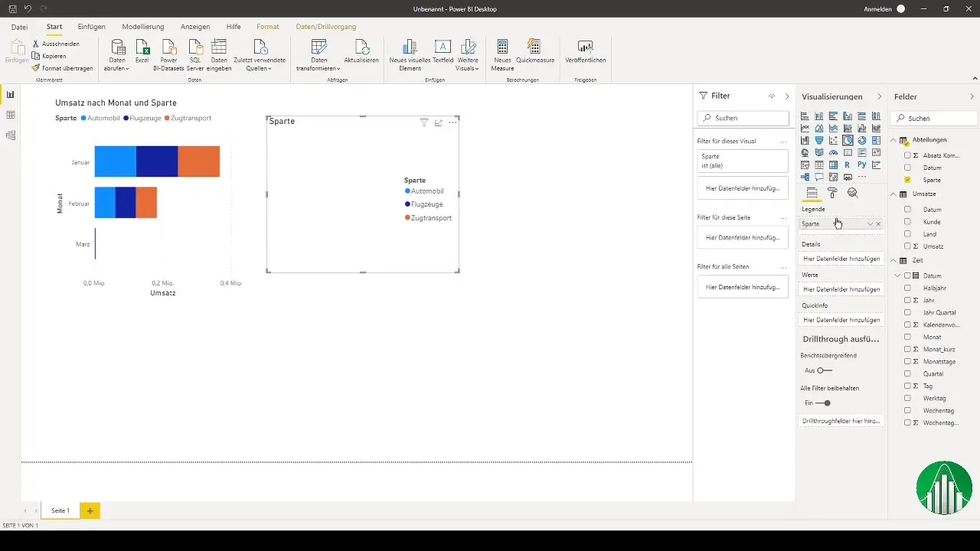This screenshot has height=551, width=980.
Task: Check the Land field checkbox
Action: click(907, 234)
